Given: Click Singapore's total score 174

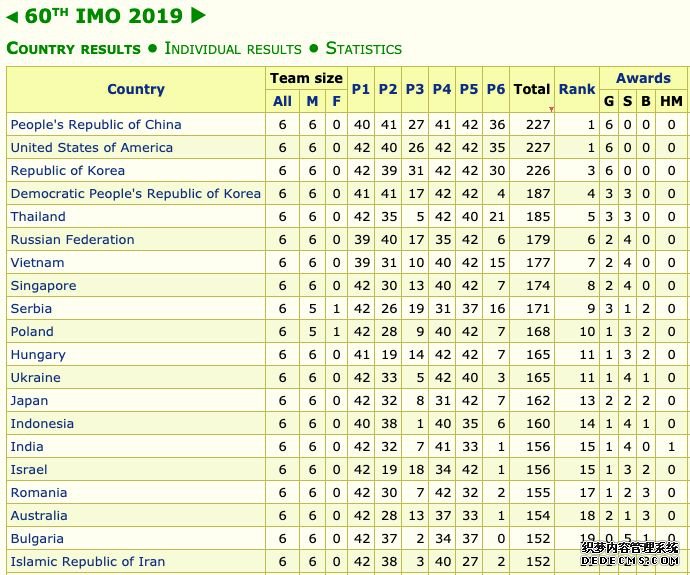Looking at the screenshot, I should coord(538,286).
